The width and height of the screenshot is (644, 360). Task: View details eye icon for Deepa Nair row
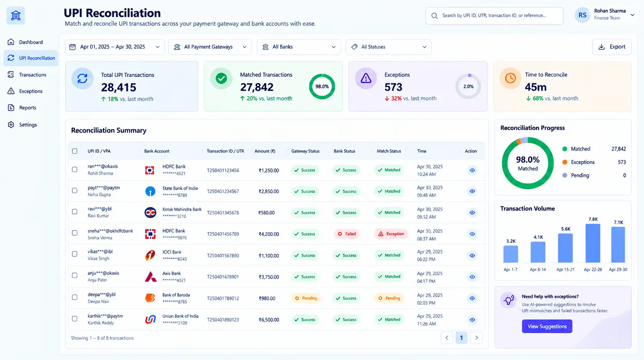point(472,298)
